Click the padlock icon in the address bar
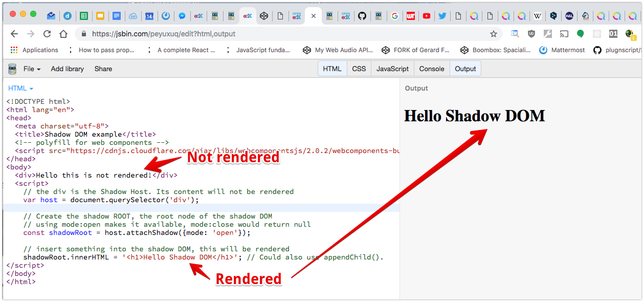 [x=83, y=34]
